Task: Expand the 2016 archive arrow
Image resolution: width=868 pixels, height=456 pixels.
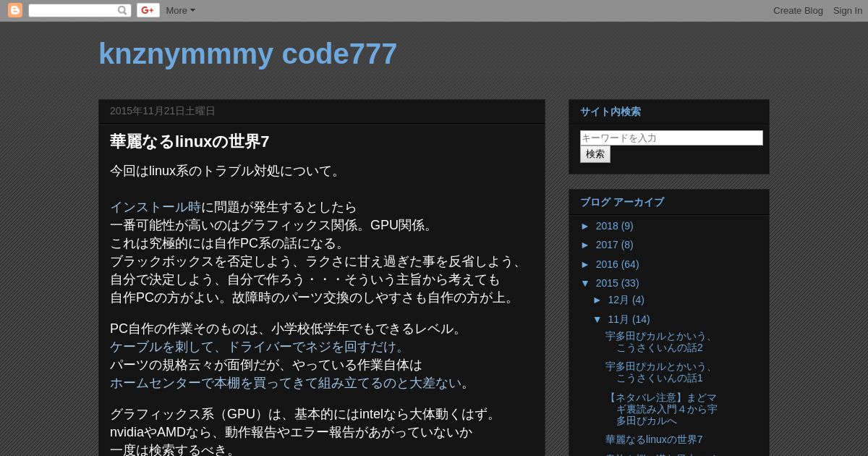Action: pos(586,264)
